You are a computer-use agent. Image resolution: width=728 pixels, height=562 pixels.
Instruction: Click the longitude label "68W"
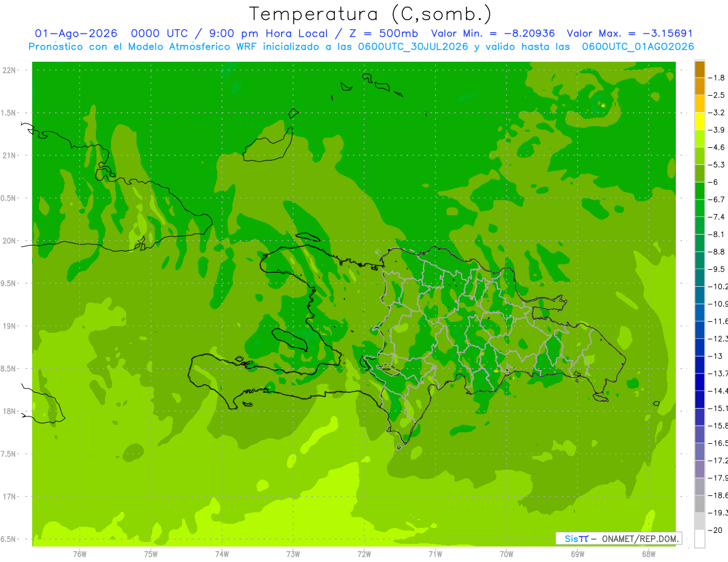pos(649,554)
